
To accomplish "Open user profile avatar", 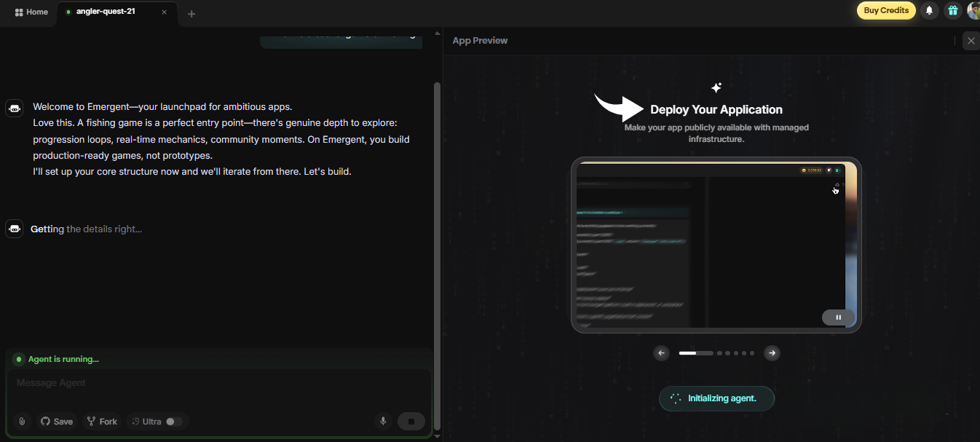I will [973, 10].
